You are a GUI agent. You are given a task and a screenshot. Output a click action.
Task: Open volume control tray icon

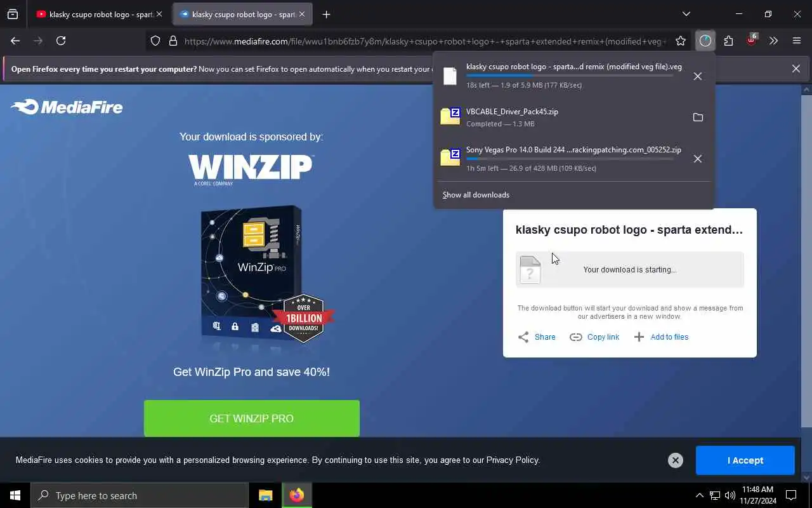pyautogui.click(x=730, y=495)
